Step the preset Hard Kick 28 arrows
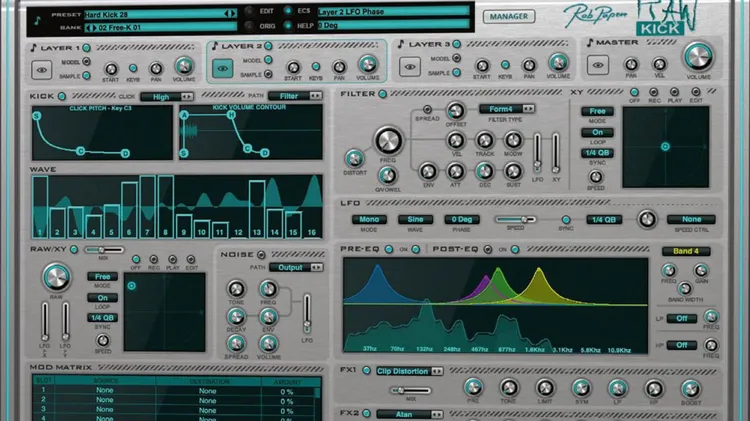Viewport: 750px width, 421px height. tap(230, 14)
